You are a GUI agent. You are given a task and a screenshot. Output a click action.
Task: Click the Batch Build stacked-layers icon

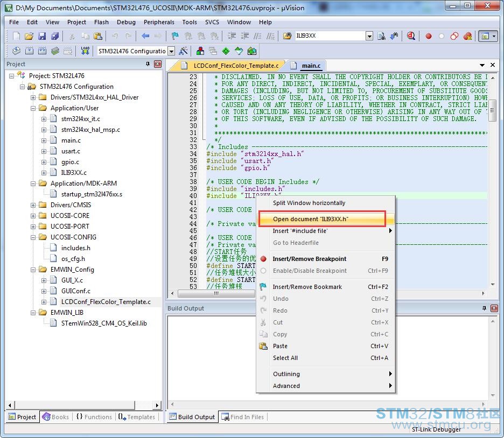(55, 51)
